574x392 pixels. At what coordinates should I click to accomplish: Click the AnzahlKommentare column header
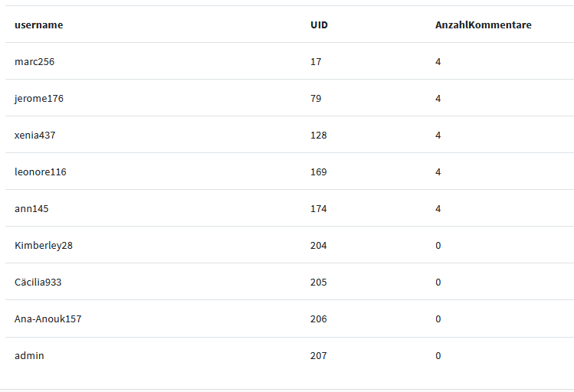[x=484, y=24]
